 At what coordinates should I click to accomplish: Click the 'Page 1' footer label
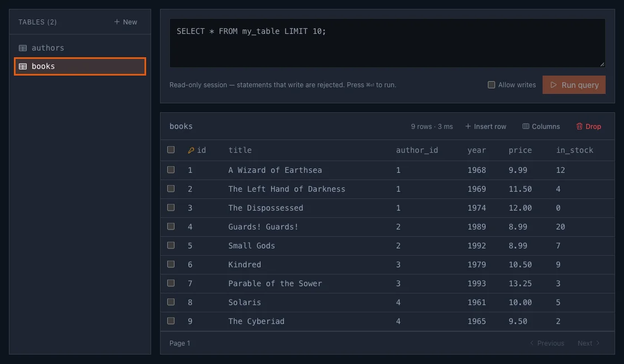point(180,343)
